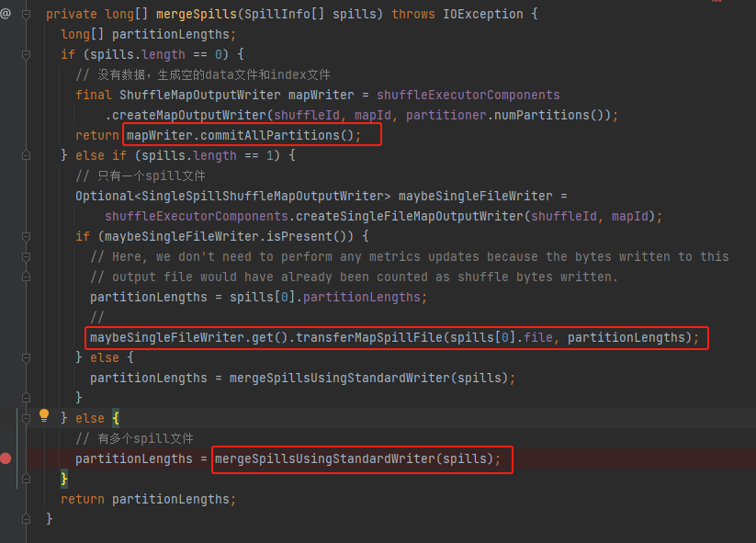This screenshot has width=756, height=543.
Task: Collapse the mergeSpills method fold marker
Action: click(27, 15)
